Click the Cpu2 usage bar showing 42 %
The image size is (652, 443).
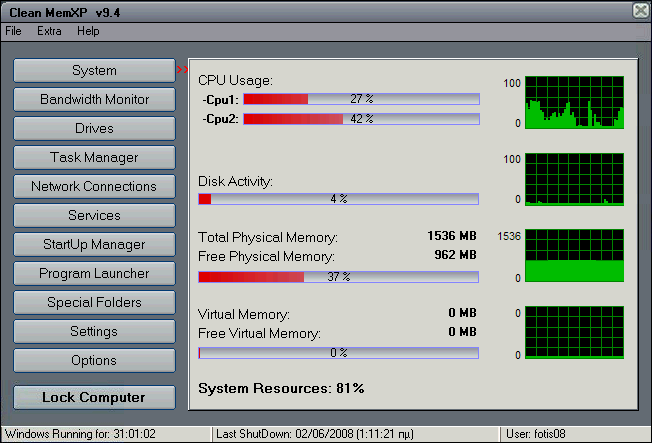(x=361, y=119)
